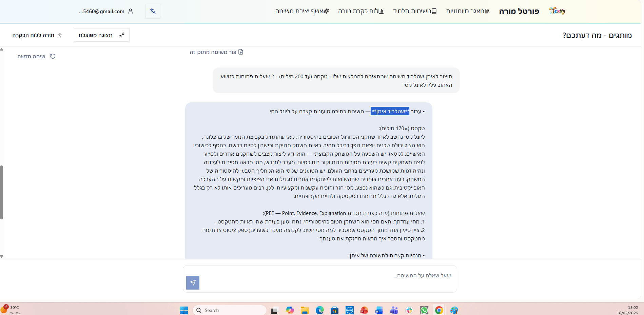Open the אשף יצירת משימה menu item

pyautogui.click(x=302, y=11)
